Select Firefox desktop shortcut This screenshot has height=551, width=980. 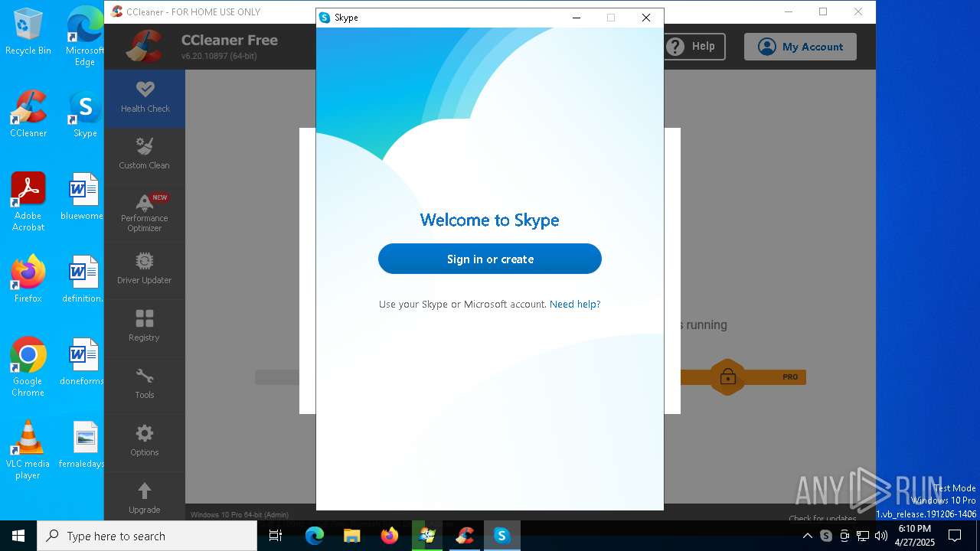click(x=28, y=279)
